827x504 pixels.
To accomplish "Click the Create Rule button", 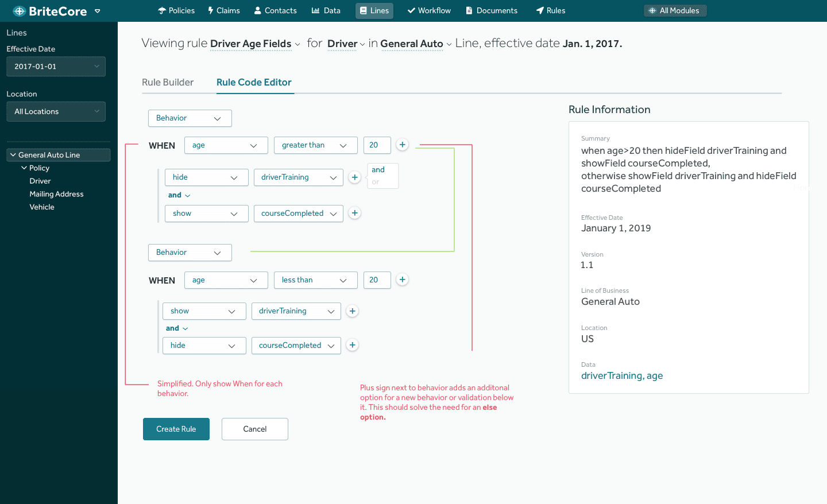I will 176,429.
